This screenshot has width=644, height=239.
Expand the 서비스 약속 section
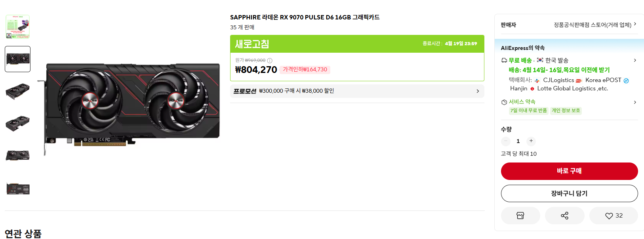[x=635, y=102]
